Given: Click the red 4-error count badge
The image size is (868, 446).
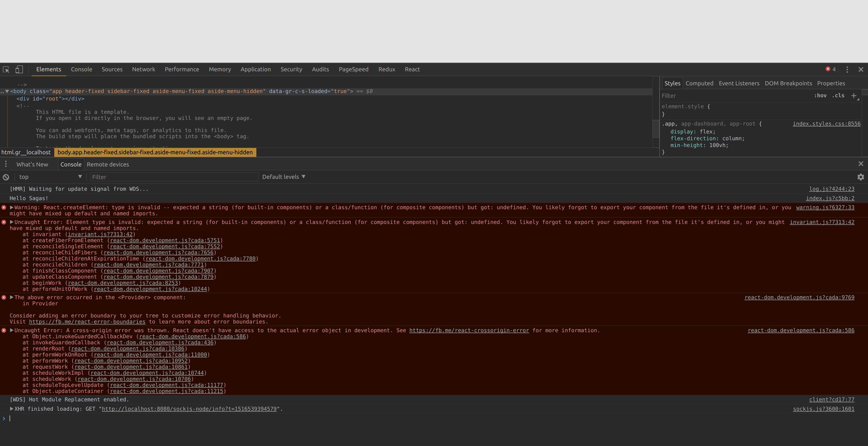Looking at the screenshot, I should (831, 69).
